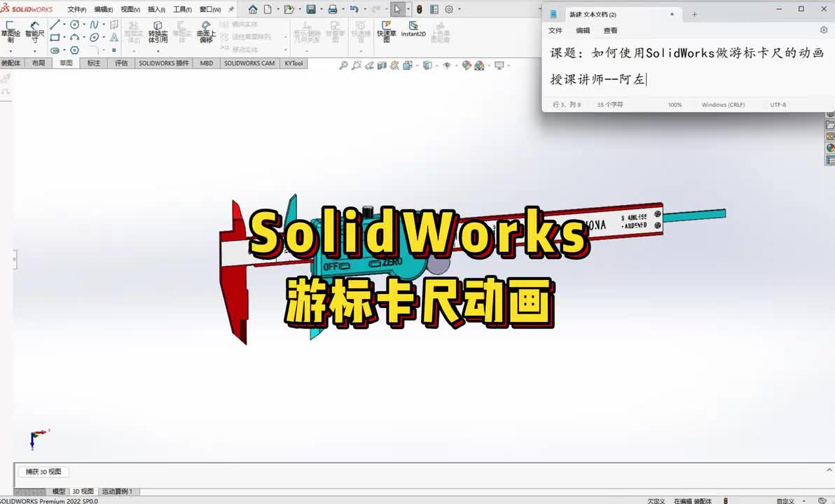The height and width of the screenshot is (504, 835).
Task: Open the 窗口(W) menu
Action: 210,10
